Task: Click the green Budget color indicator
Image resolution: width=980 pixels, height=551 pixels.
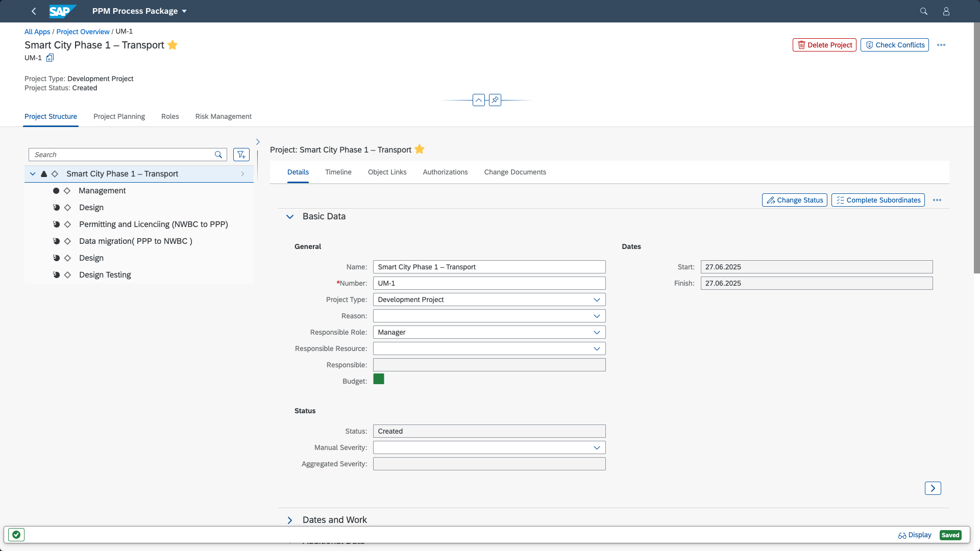Action: (378, 379)
